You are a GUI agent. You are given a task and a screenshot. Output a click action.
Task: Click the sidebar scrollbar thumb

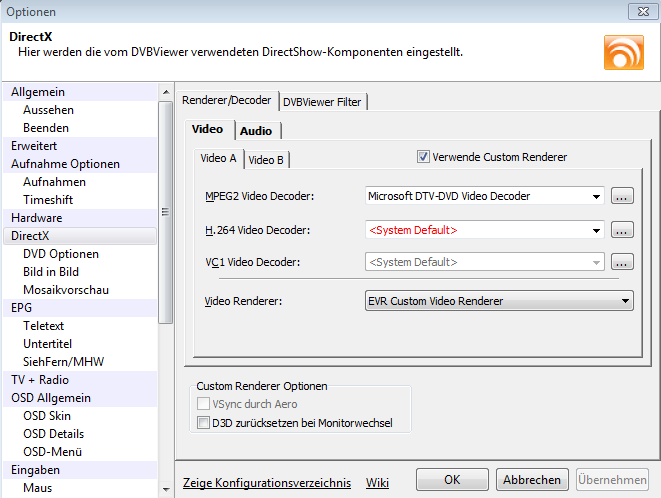coord(166,213)
